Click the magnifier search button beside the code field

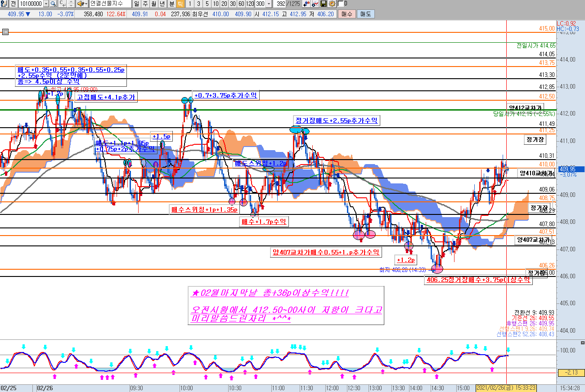tap(53, 4)
